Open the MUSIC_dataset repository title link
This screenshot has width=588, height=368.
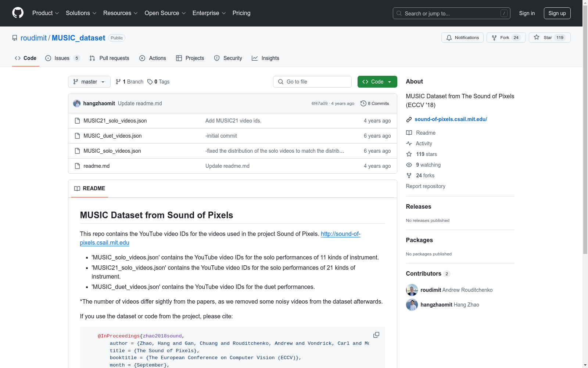tap(78, 38)
